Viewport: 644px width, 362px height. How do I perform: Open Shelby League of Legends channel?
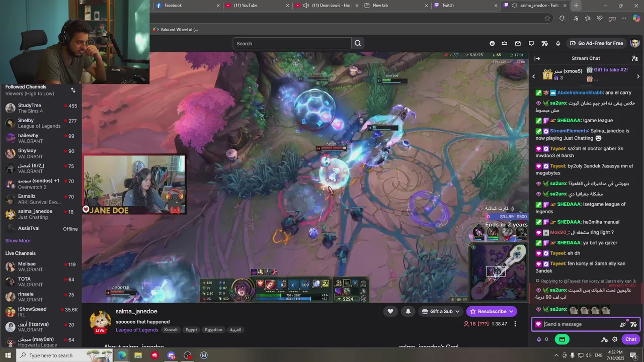tap(41, 123)
